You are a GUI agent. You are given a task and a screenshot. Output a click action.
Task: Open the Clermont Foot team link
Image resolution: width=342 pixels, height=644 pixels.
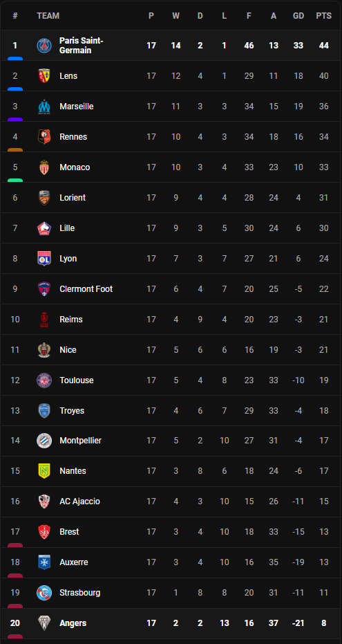click(x=86, y=289)
